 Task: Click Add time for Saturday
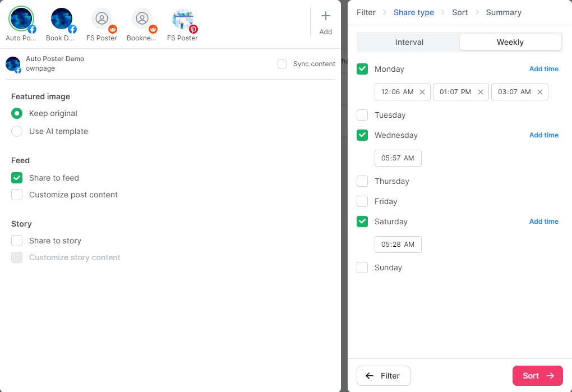(x=543, y=222)
